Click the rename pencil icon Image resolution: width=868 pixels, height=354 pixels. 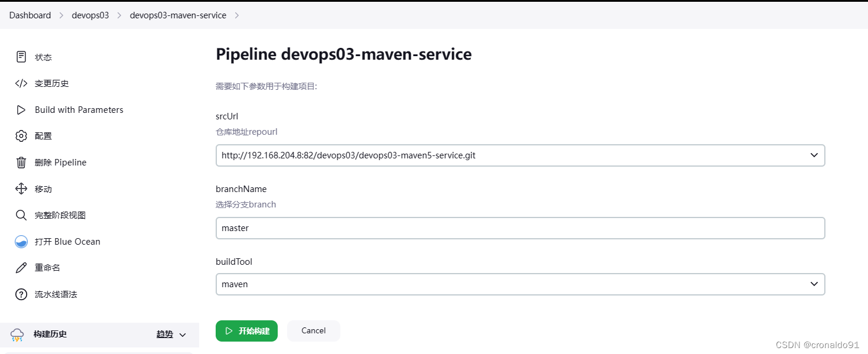(21, 268)
